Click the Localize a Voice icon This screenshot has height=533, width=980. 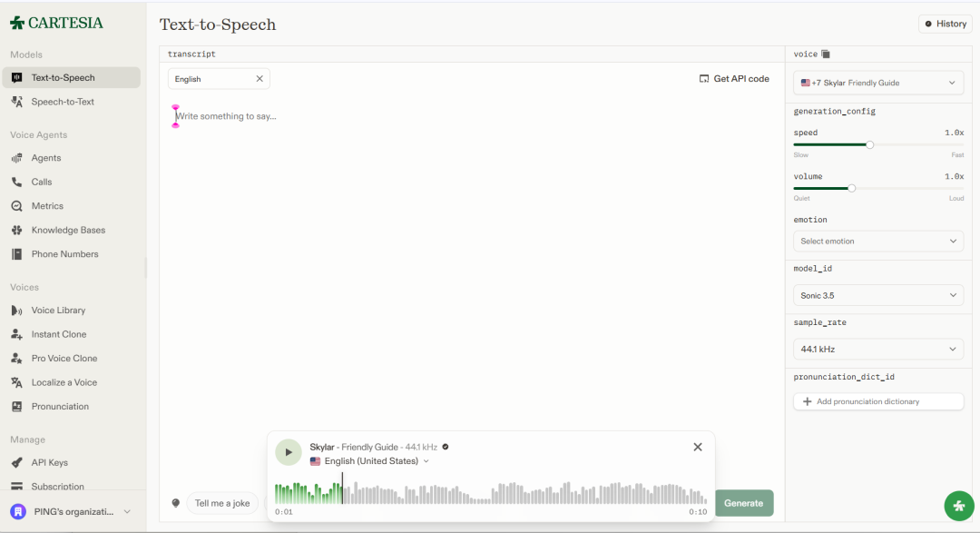pyautogui.click(x=17, y=382)
